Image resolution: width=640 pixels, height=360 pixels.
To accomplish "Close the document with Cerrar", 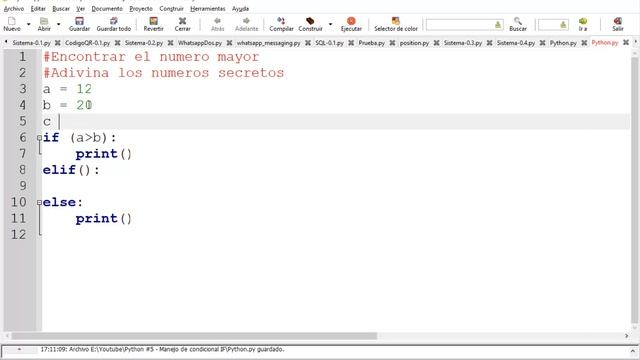I will [182, 24].
